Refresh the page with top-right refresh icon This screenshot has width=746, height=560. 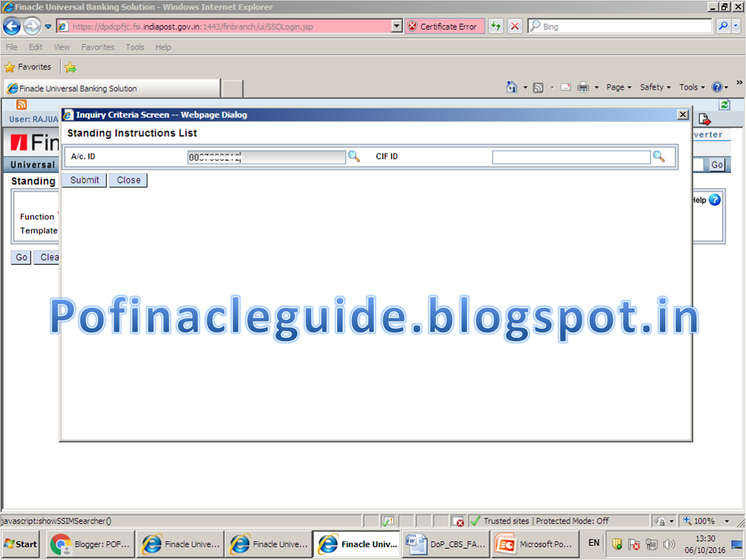[725, 105]
